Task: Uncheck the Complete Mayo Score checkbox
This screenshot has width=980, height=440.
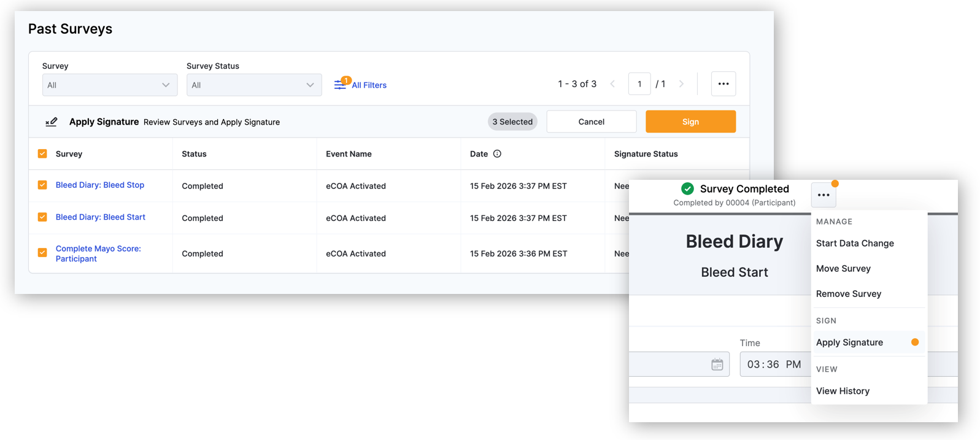Action: (x=42, y=253)
